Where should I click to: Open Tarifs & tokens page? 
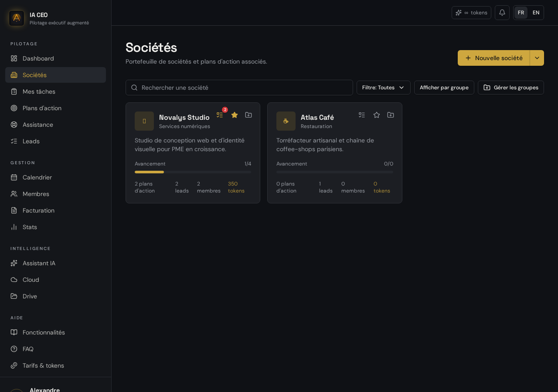[x=55, y=365]
